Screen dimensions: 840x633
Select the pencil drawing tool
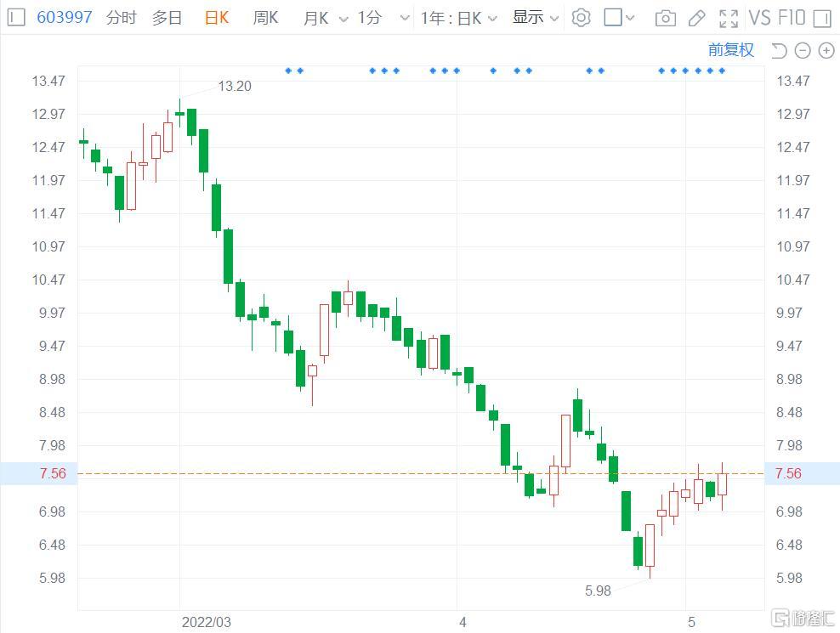pyautogui.click(x=696, y=18)
